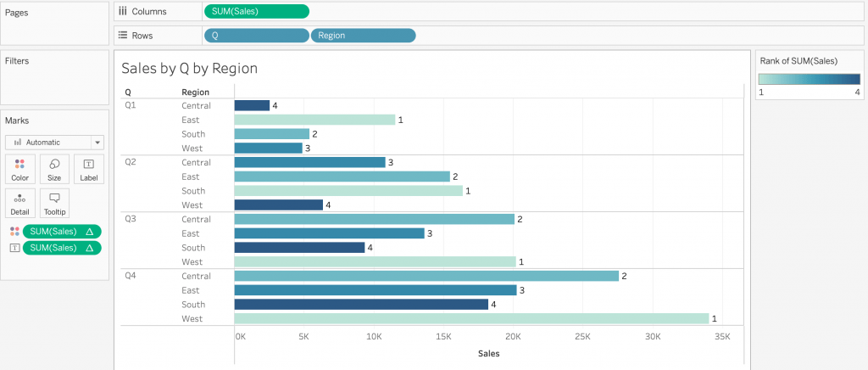The image size is (868, 370).
Task: Click the Q1 Central bar ranked 4
Action: 252,105
